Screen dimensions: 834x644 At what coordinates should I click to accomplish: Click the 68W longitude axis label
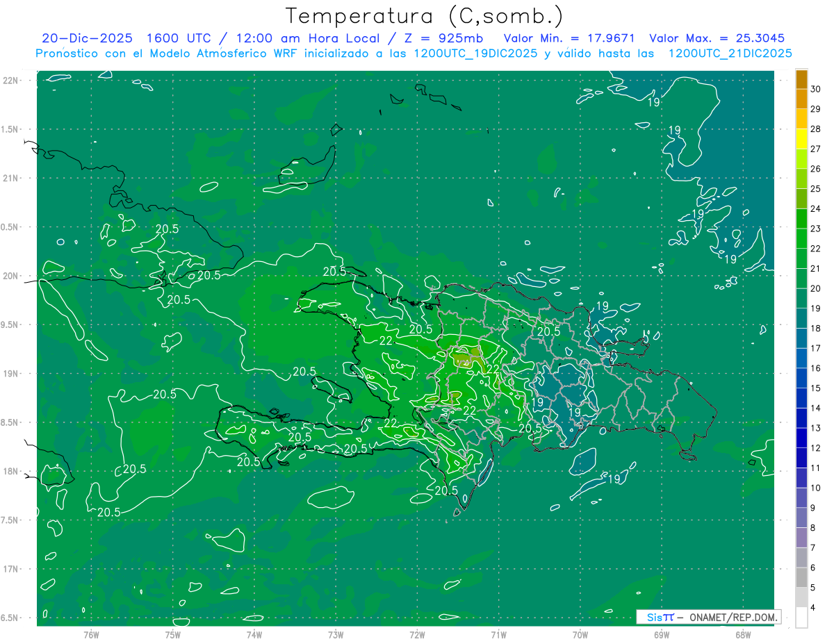pos(743,634)
